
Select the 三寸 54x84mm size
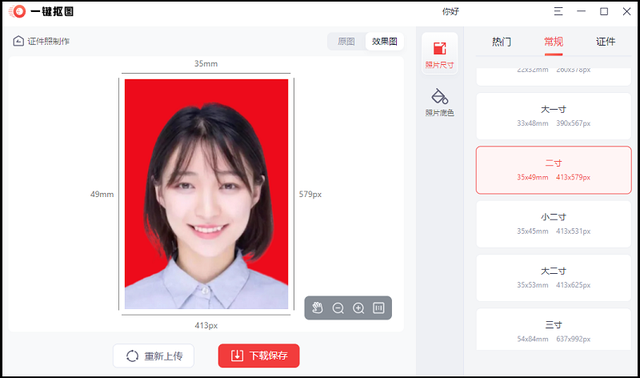point(553,330)
